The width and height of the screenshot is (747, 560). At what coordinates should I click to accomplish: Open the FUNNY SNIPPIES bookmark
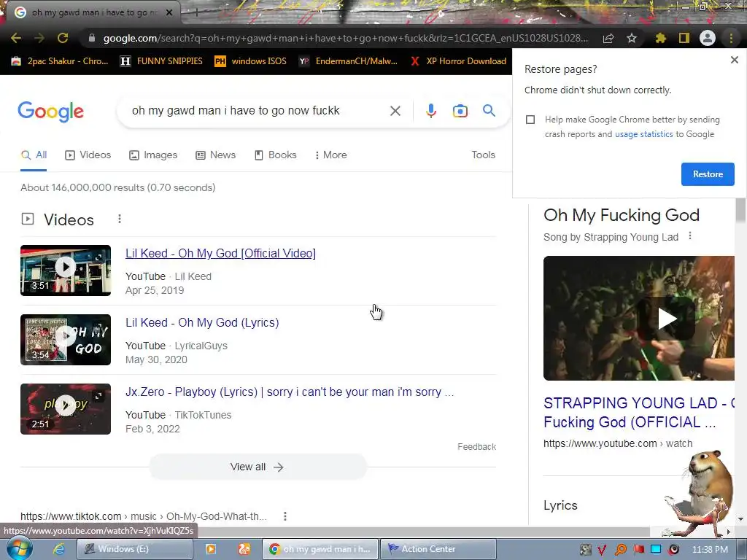(161, 61)
